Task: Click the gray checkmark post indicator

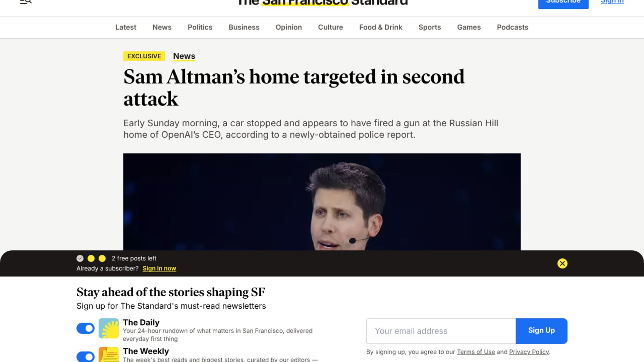Action: pos(80,258)
